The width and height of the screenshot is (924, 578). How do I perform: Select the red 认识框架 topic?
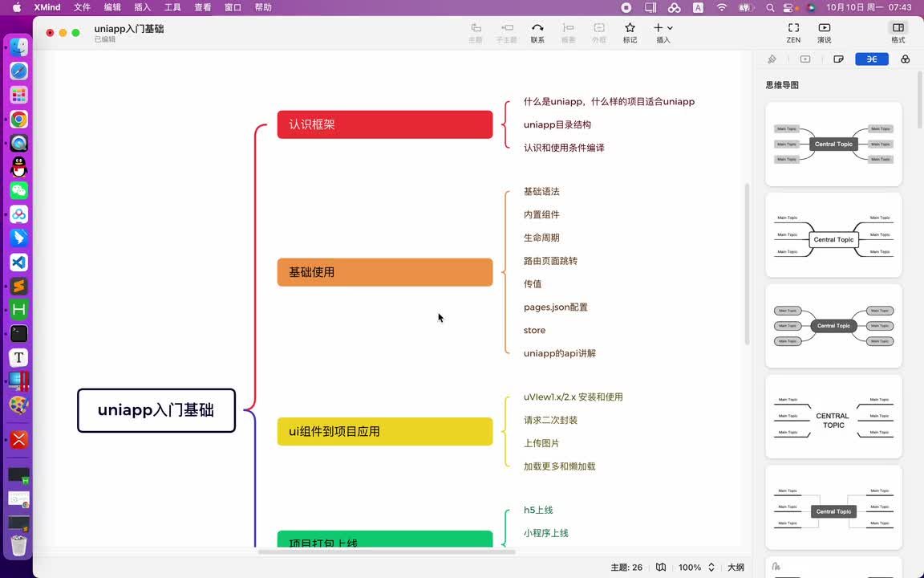(x=385, y=124)
